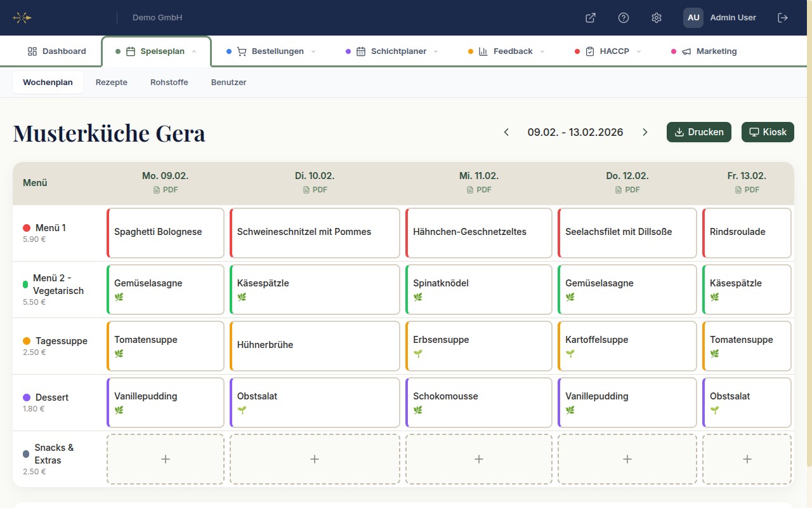Viewport: 812px width, 508px height.
Task: Open the settings gear icon
Action: [x=657, y=18]
